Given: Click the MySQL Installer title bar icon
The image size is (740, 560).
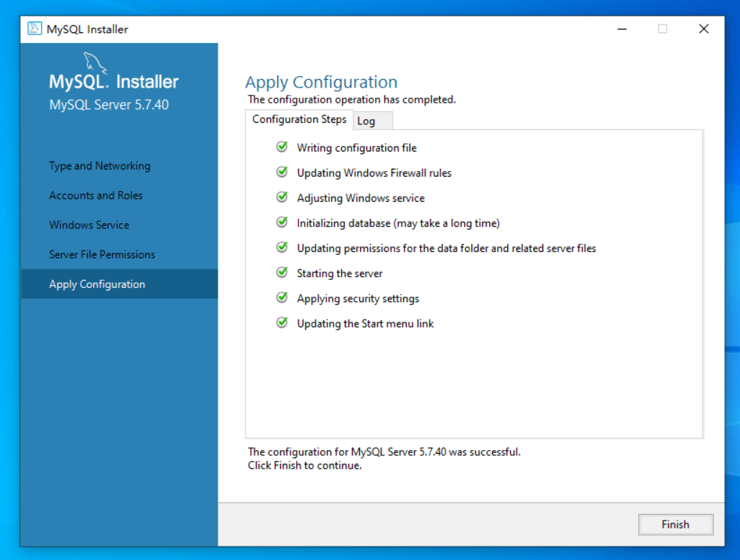Looking at the screenshot, I should (x=34, y=29).
